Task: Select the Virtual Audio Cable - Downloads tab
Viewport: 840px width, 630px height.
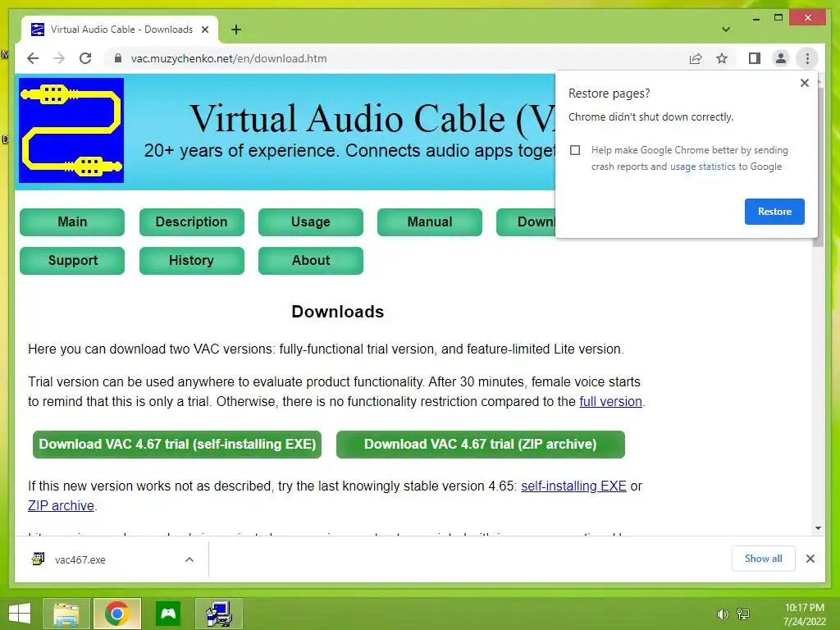Action: [120, 30]
